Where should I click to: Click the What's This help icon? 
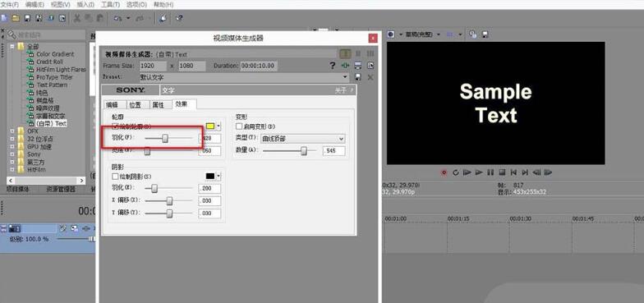coord(179,18)
